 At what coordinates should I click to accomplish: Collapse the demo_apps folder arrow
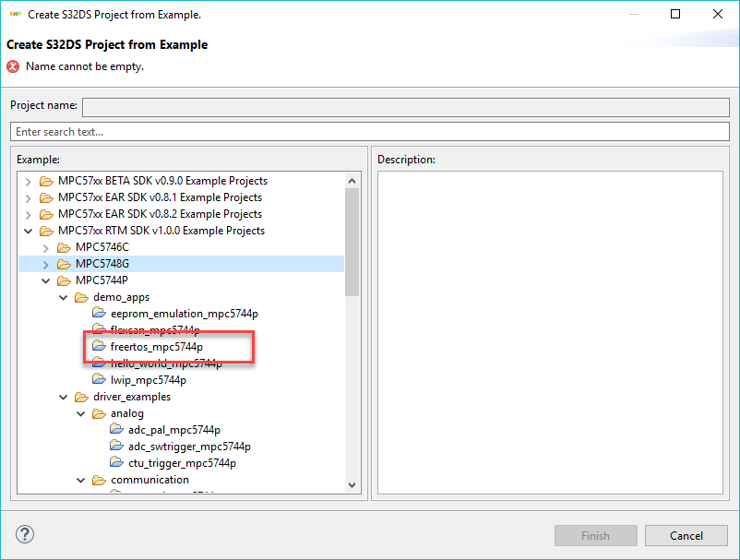64,298
